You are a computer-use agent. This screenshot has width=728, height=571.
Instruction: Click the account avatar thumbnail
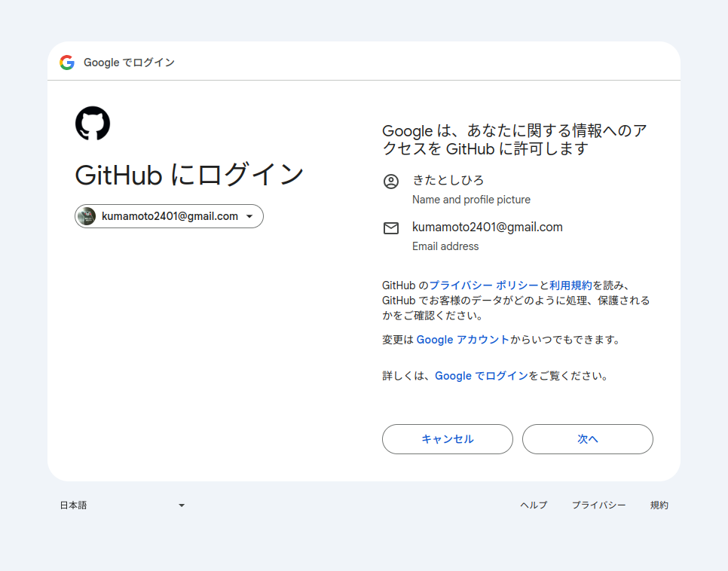87,216
